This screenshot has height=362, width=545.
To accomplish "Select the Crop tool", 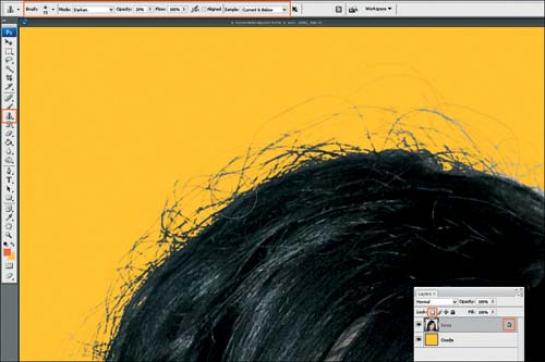I will [9, 79].
